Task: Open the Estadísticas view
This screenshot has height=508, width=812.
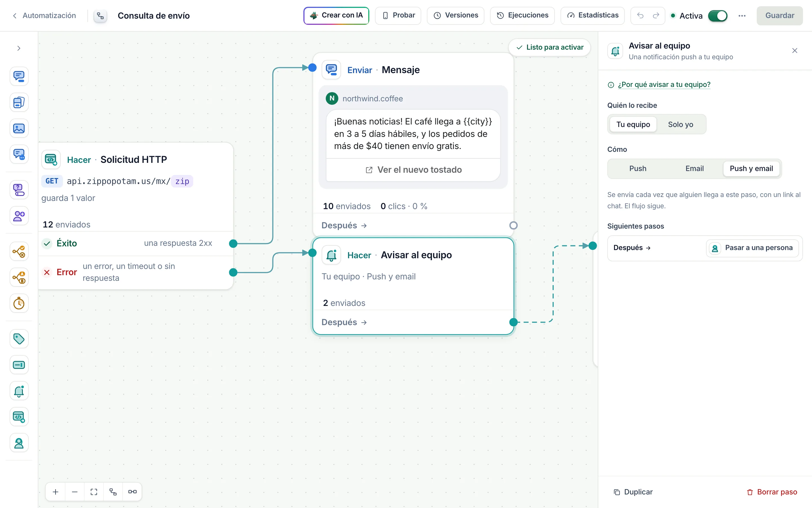Action: tap(592, 16)
